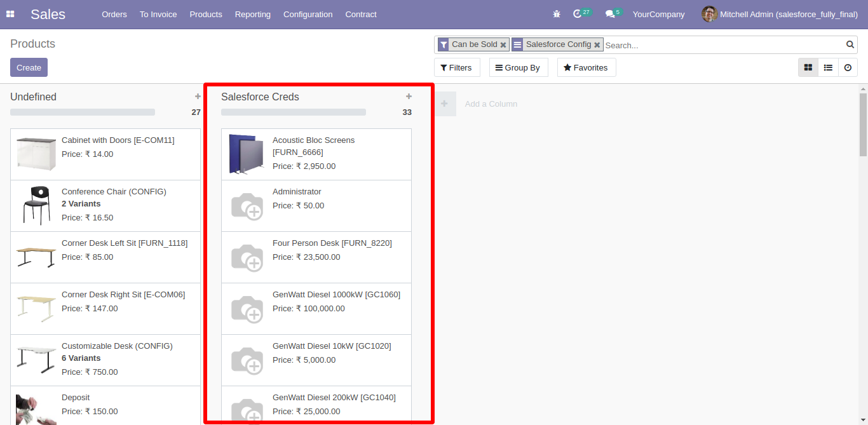This screenshot has width=868, height=425.
Task: Switch to list view
Action: (828, 67)
